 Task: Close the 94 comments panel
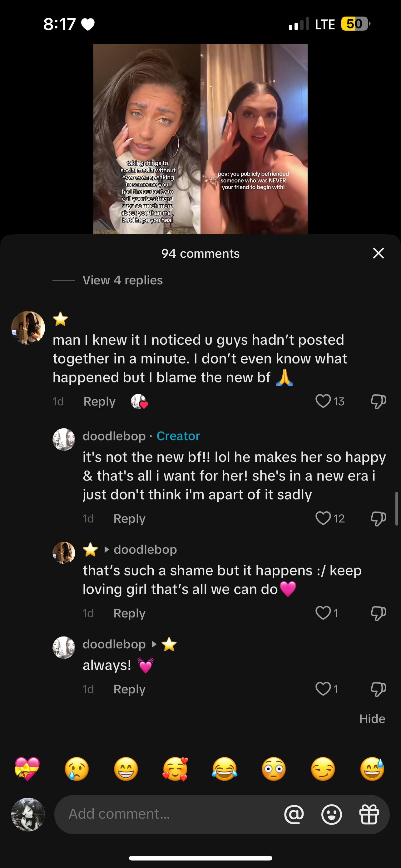(x=379, y=253)
